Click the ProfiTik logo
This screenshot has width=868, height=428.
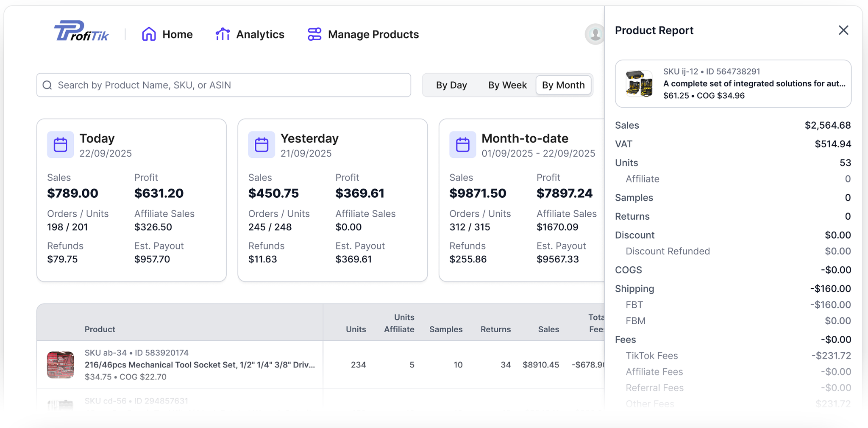click(x=81, y=31)
